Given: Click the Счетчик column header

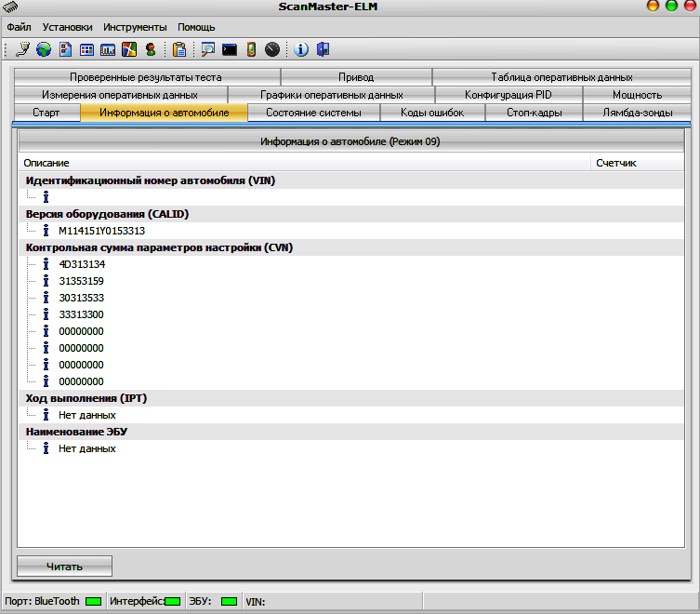Looking at the screenshot, I should click(x=638, y=163).
